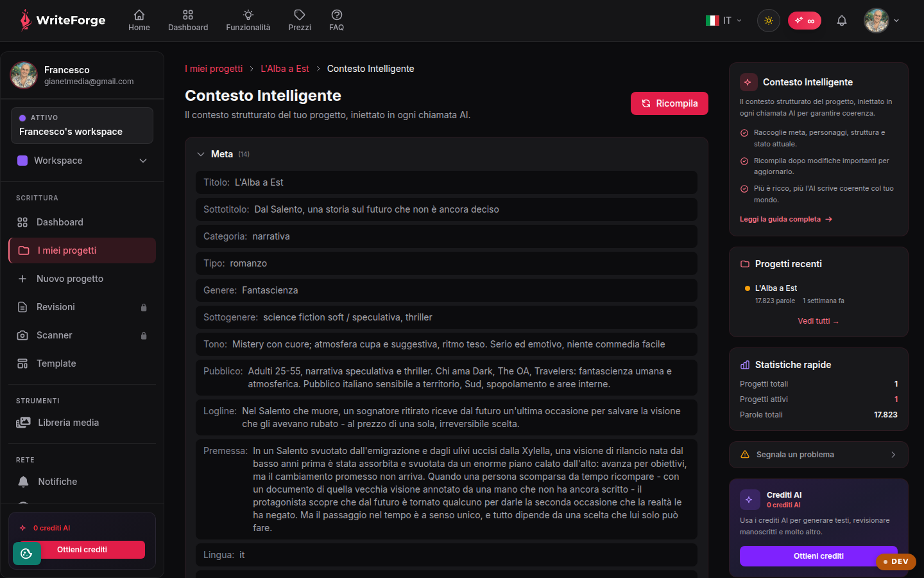The height and width of the screenshot is (578, 924).
Task: Go to I miei progetti breadcrumb
Action: point(214,69)
